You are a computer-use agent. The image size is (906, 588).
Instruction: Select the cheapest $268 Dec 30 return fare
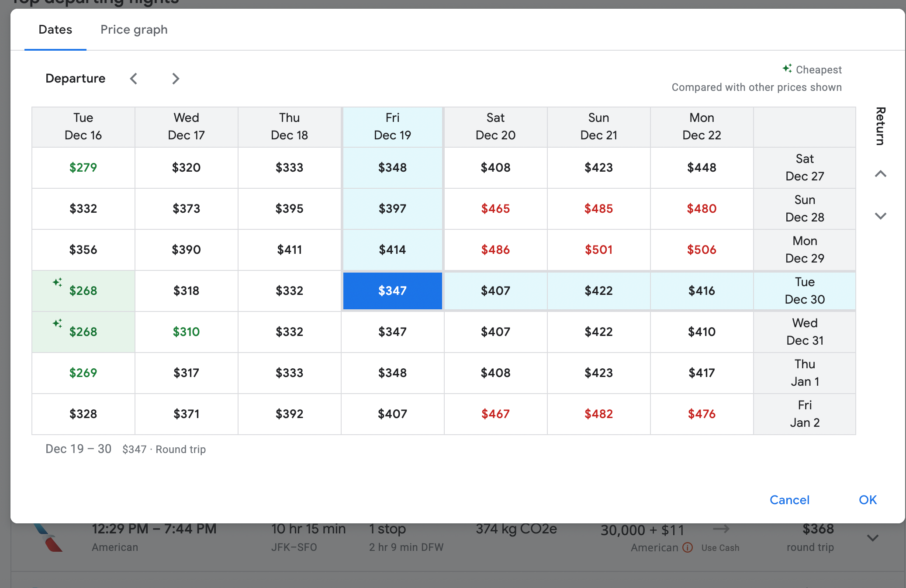pyautogui.click(x=83, y=291)
